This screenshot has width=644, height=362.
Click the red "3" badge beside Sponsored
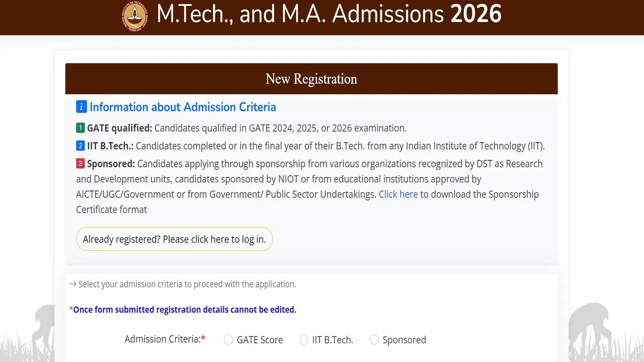[80, 164]
